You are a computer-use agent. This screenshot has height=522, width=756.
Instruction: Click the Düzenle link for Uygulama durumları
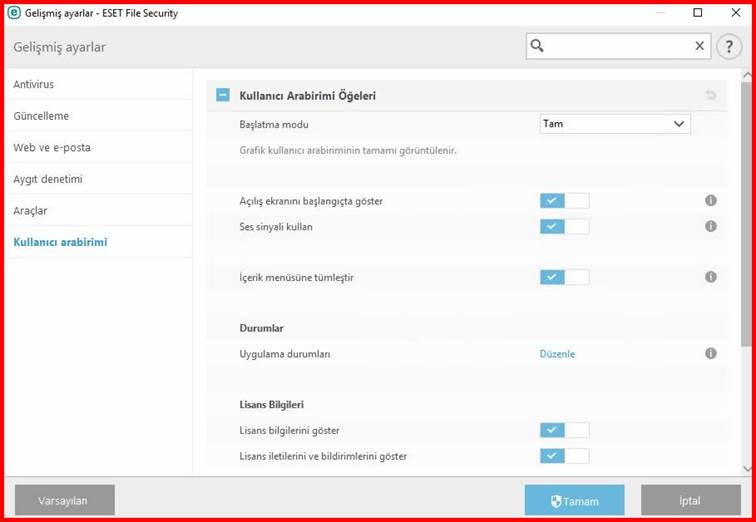click(x=557, y=354)
